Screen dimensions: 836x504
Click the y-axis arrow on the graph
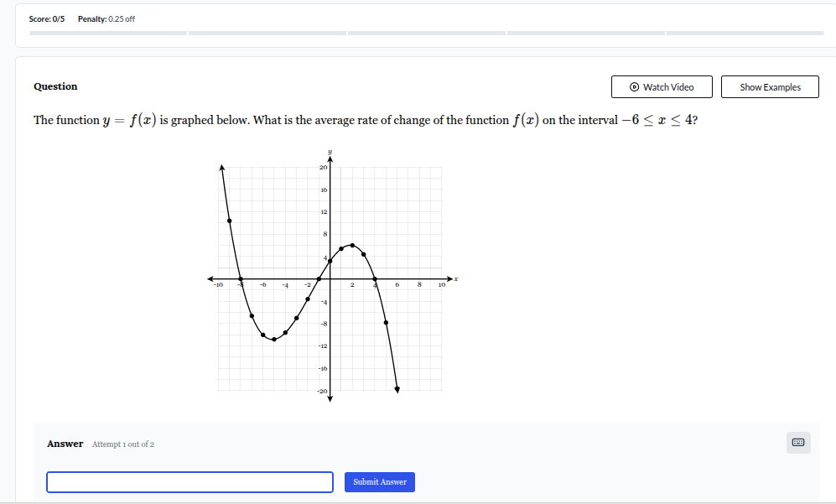330,158
